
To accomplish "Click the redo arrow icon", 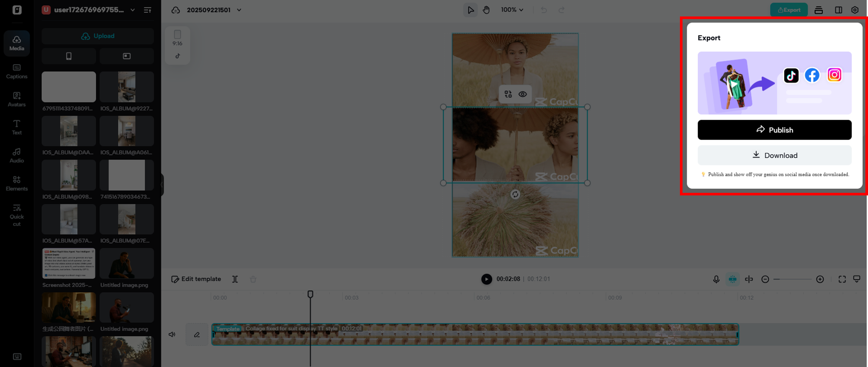I will pyautogui.click(x=562, y=10).
